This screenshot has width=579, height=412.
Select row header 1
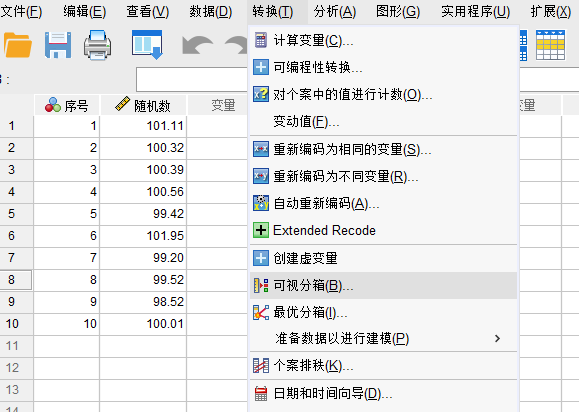pos(16,126)
